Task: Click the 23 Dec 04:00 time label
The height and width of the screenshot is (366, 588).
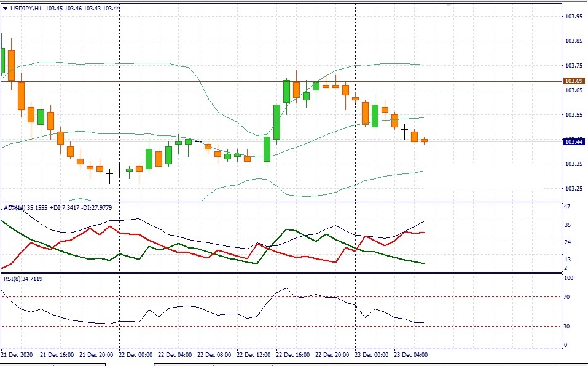Action: [411, 355]
